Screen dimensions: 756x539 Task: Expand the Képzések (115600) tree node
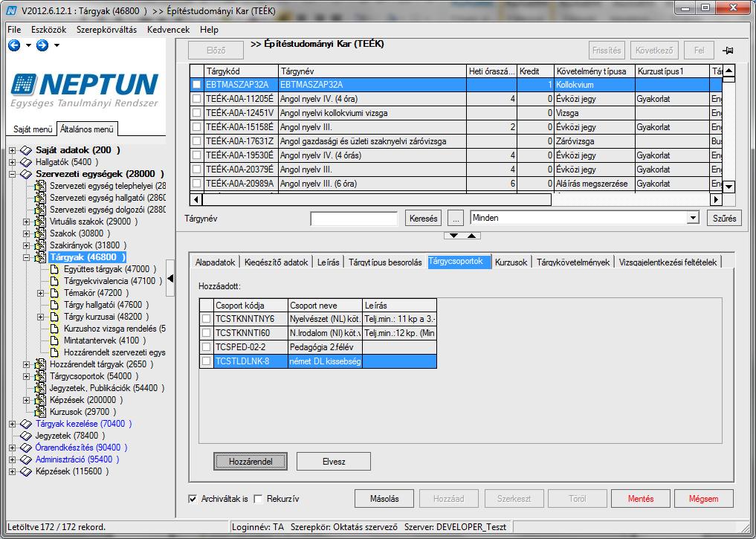pos(12,471)
